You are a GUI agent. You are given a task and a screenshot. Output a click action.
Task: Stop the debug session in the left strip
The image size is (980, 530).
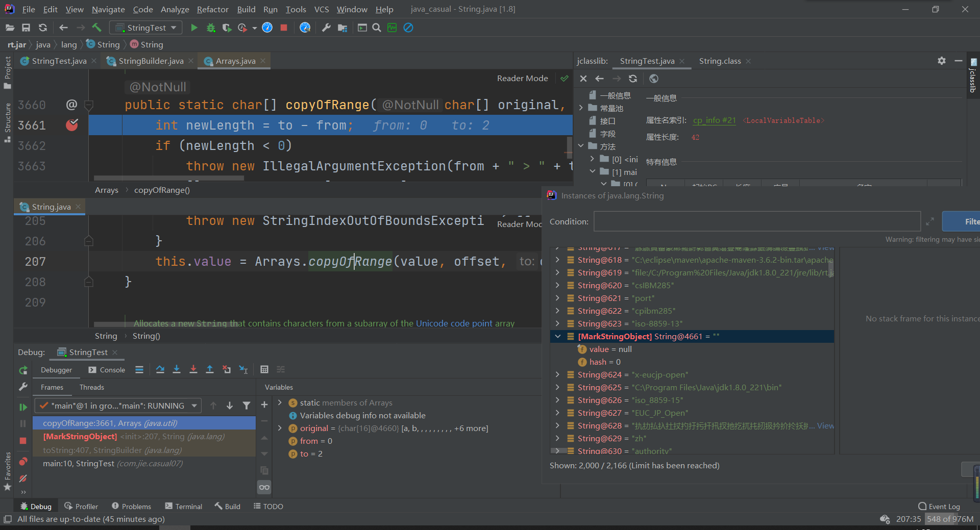coord(23,441)
